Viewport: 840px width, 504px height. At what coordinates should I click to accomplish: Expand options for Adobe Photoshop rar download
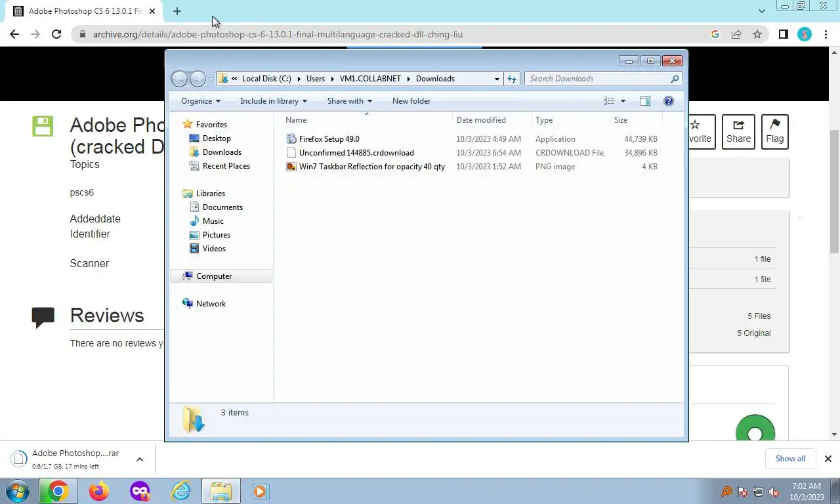pos(140,459)
